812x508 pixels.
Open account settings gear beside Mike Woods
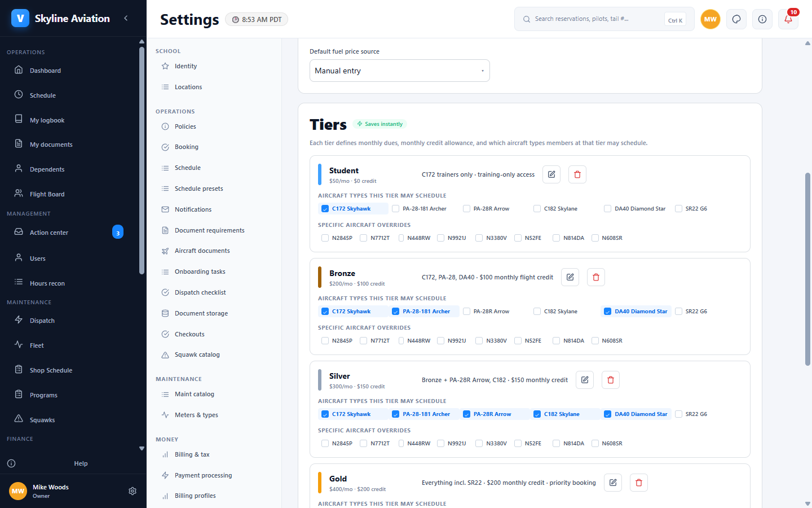click(133, 491)
